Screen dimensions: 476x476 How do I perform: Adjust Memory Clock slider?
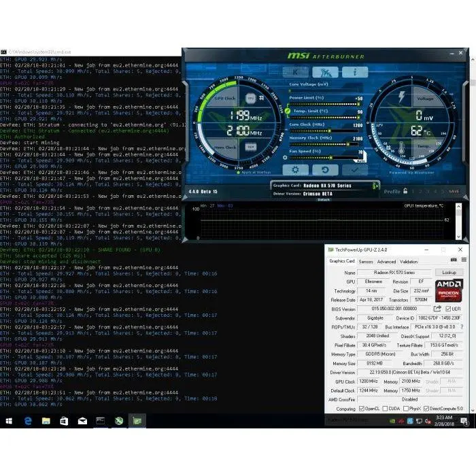324,144
